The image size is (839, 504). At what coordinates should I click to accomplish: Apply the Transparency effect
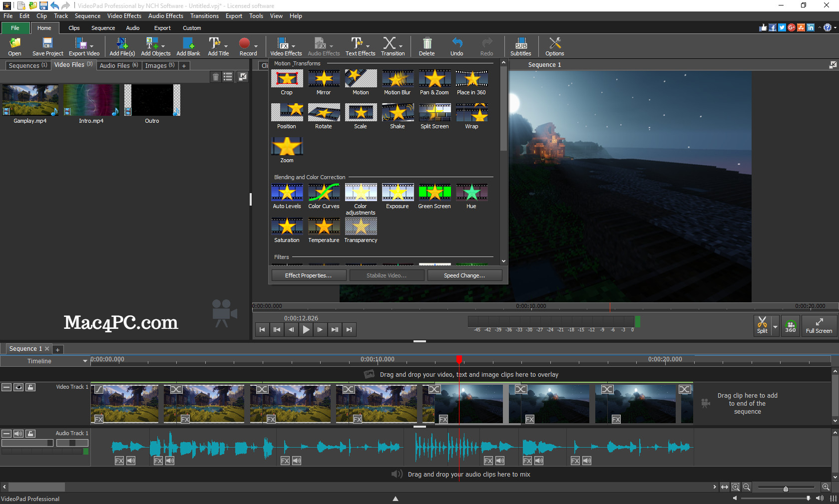pyautogui.click(x=361, y=230)
